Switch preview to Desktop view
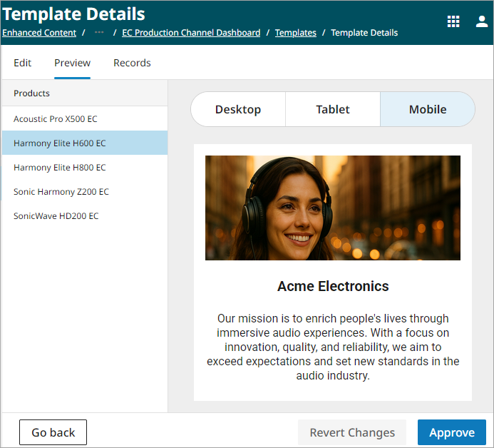Viewport: 494px width, 448px height. pos(238,109)
